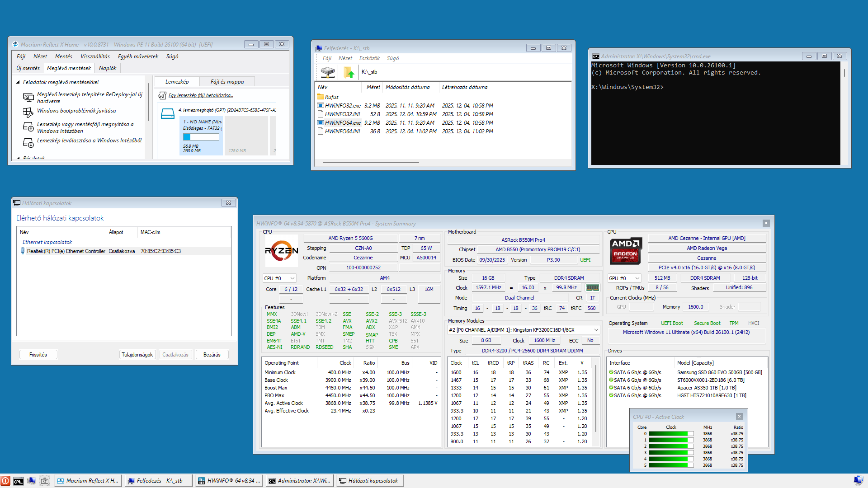Switch to the 'Fájl és mappa' tab

227,82
